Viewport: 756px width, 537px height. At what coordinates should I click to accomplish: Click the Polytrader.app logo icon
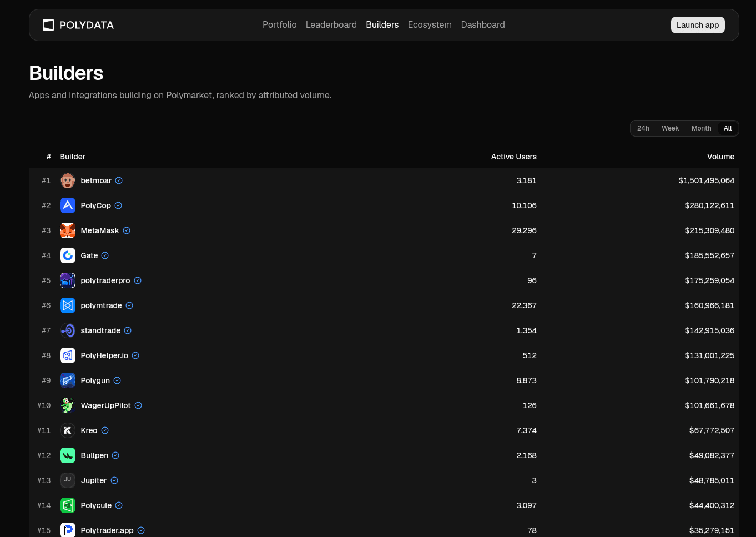tap(68, 530)
